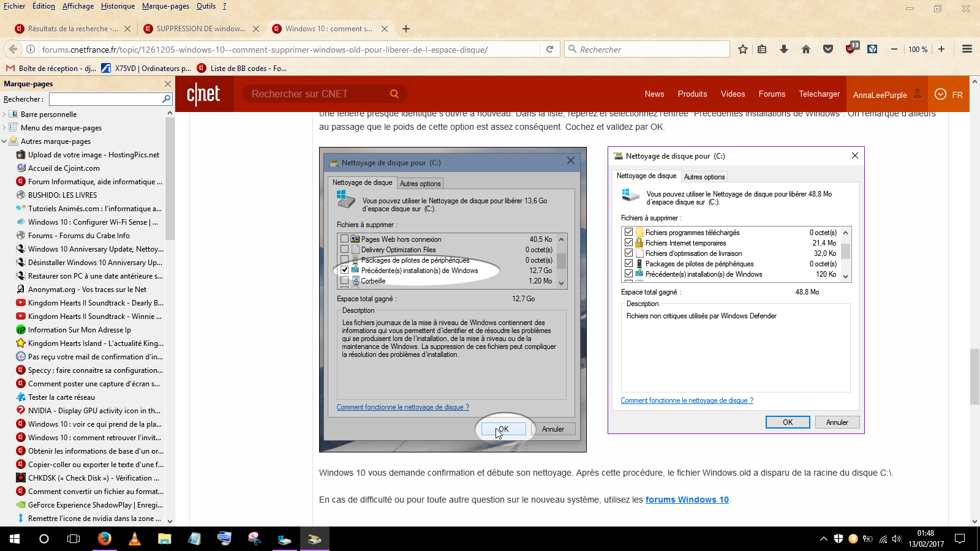This screenshot has width=980, height=551.
Task: Open NVIDIA Display GPU activity icon bookmark
Action: pyautogui.click(x=88, y=411)
